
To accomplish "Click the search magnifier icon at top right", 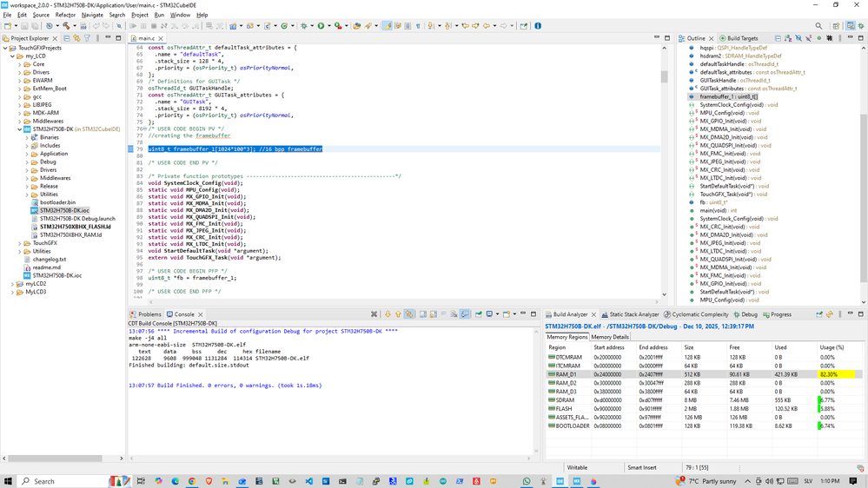I will [x=818, y=26].
